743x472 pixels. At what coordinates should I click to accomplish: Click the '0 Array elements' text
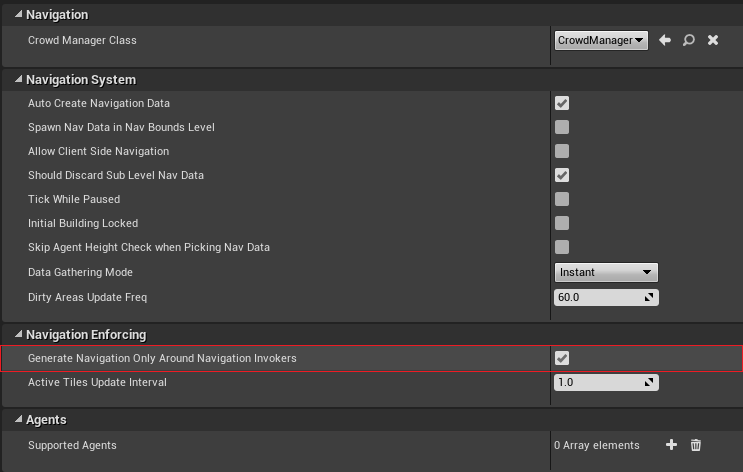(597, 445)
